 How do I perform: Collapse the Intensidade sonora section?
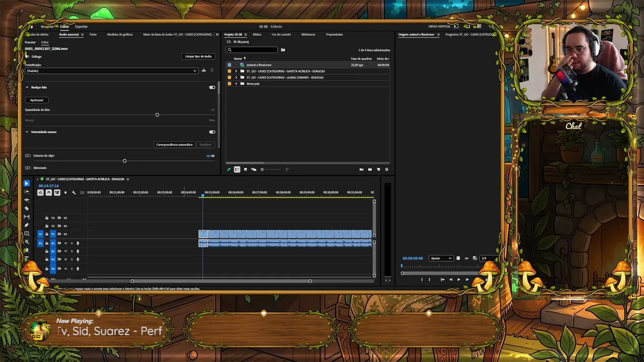coord(27,132)
